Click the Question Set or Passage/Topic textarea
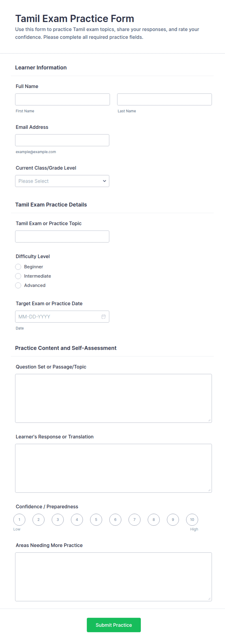Screen dimensions: 225x644 pyautogui.click(x=113, y=398)
